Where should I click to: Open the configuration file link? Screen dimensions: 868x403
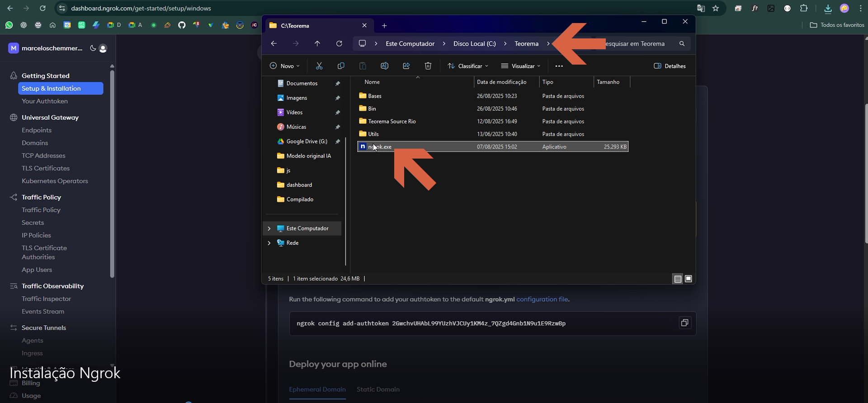542,299
